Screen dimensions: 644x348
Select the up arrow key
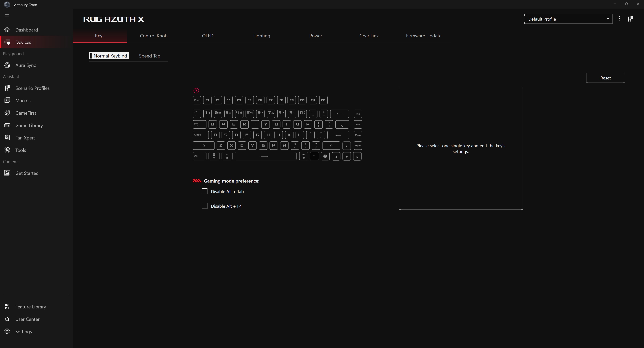click(346, 146)
